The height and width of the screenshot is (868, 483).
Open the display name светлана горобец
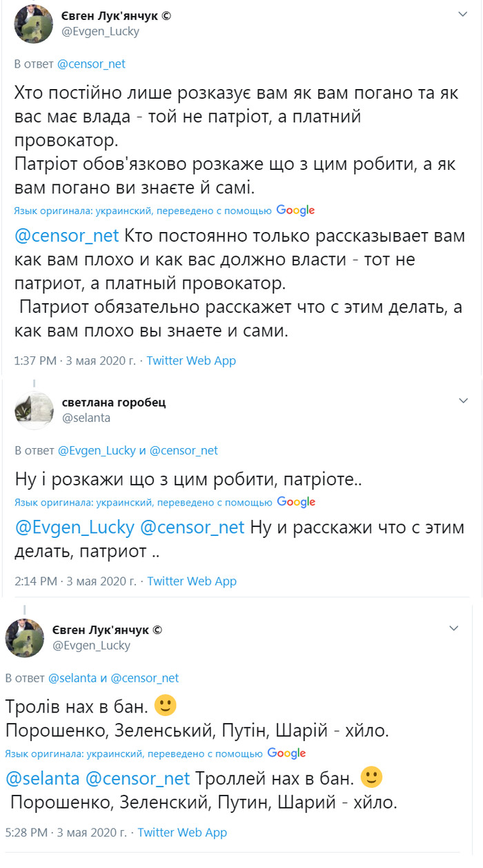click(x=114, y=403)
